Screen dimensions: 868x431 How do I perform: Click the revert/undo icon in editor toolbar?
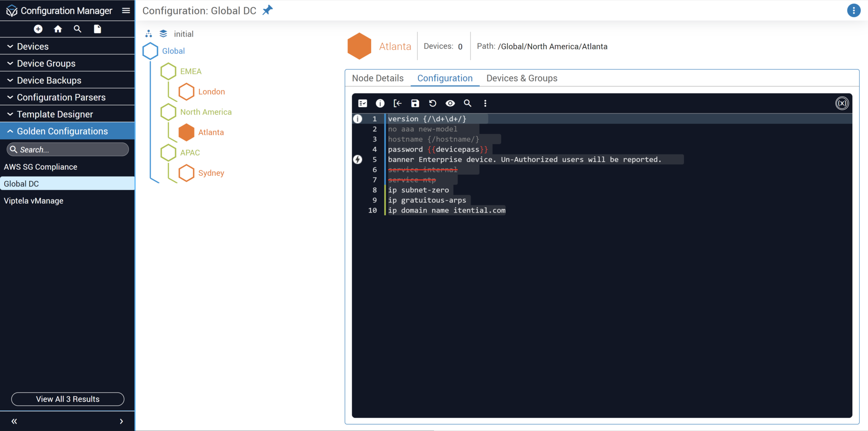coord(432,103)
